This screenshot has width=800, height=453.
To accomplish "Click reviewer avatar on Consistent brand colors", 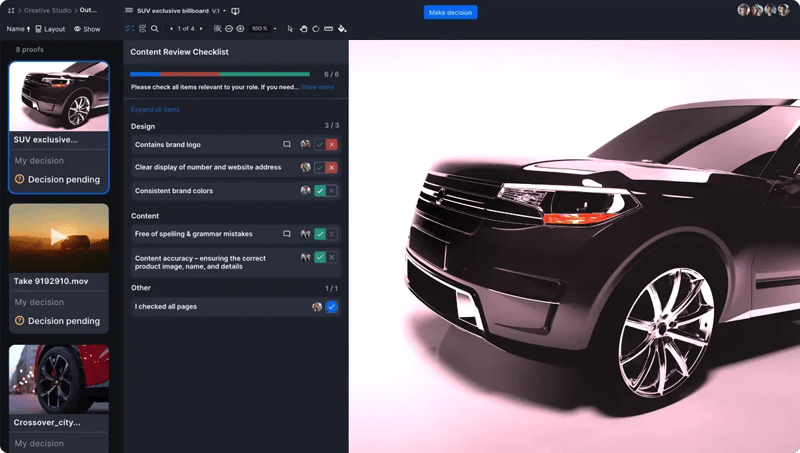I will 306,190.
